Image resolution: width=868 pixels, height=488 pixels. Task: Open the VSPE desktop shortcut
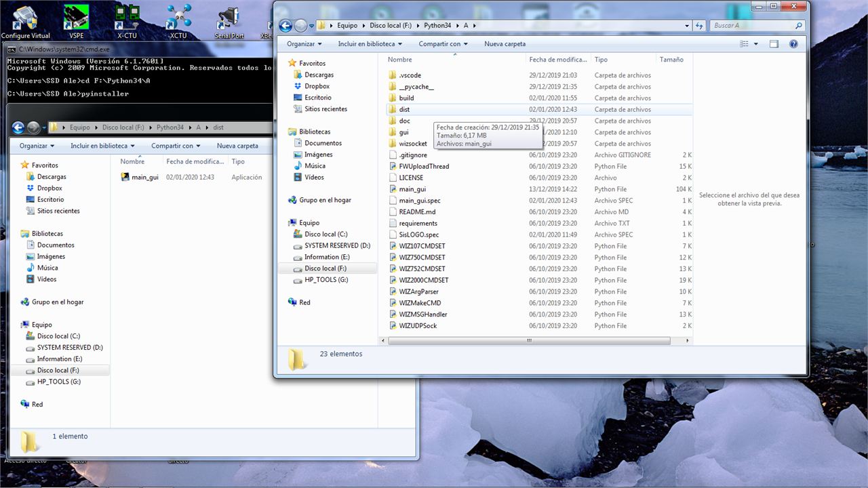point(76,21)
